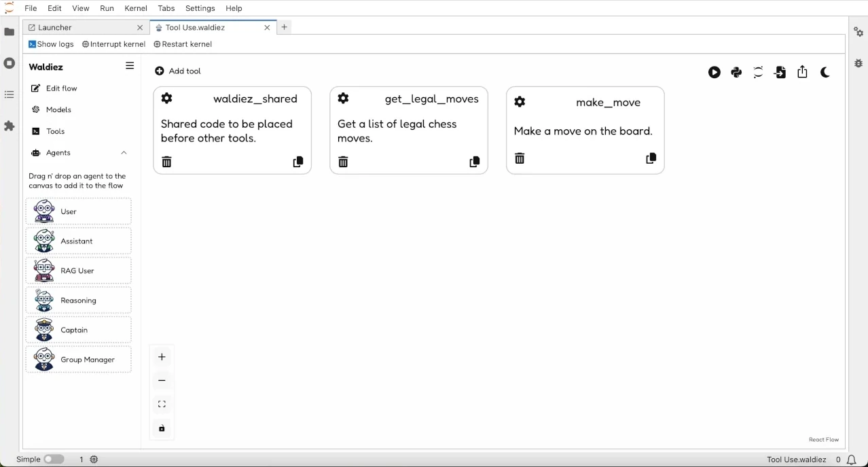Toggle dark mode with the moon icon
868x467 pixels.
tap(825, 72)
